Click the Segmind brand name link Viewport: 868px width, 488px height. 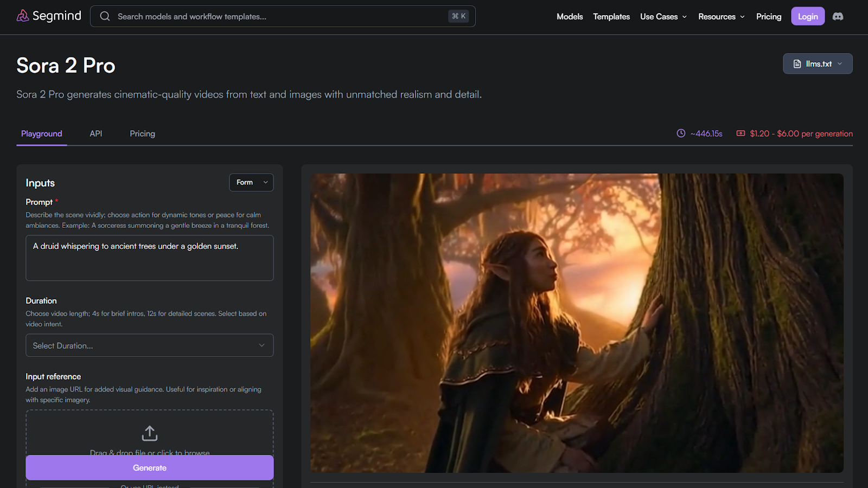pos(57,16)
